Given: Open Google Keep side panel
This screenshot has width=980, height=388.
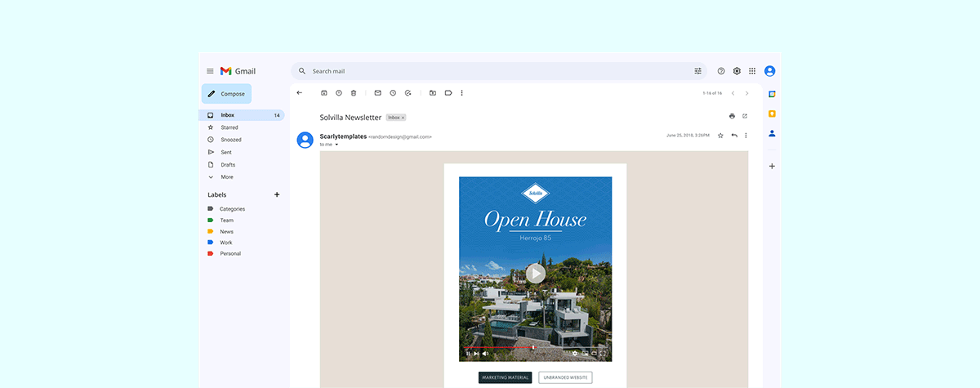Looking at the screenshot, I should click(x=772, y=114).
